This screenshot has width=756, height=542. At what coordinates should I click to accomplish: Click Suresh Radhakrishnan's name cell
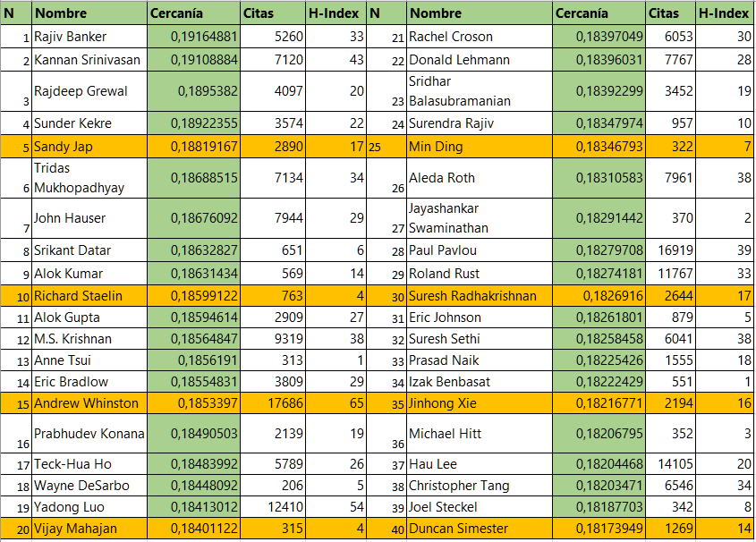[480, 296]
